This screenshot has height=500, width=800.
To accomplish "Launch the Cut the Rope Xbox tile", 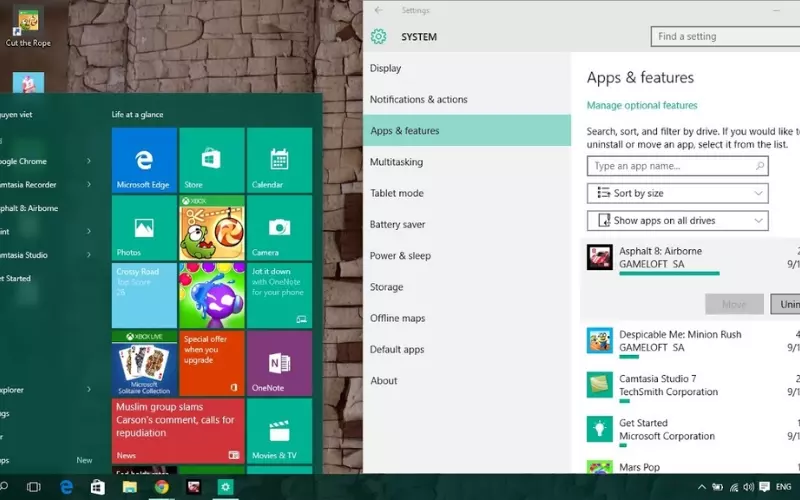I will [x=212, y=228].
